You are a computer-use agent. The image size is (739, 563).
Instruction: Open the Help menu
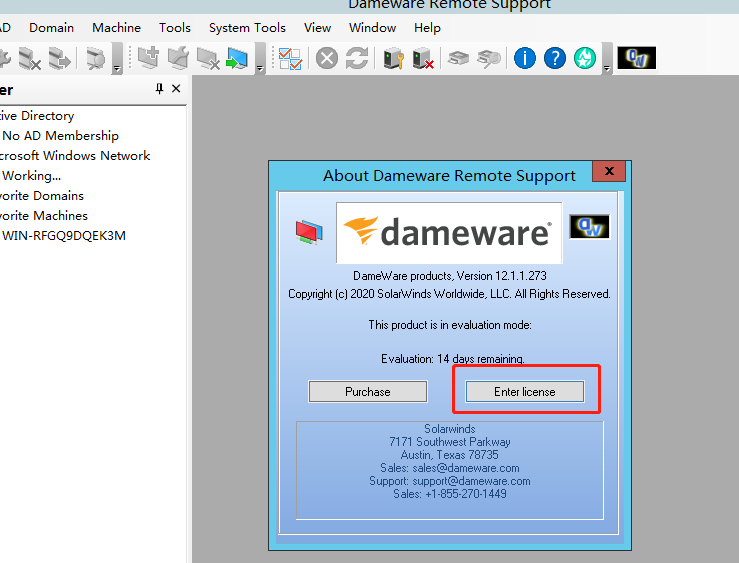(427, 28)
